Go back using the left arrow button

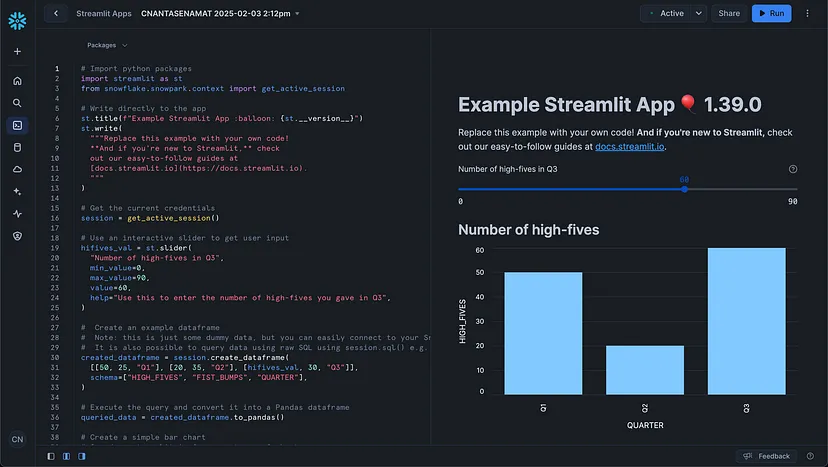pos(56,13)
